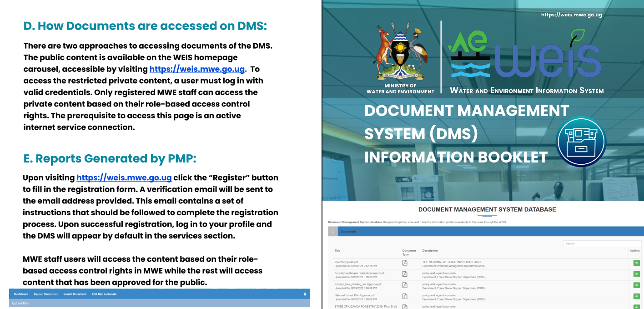Go to Search Document in the navbar
The width and height of the screenshot is (644, 309).
coord(75,294)
